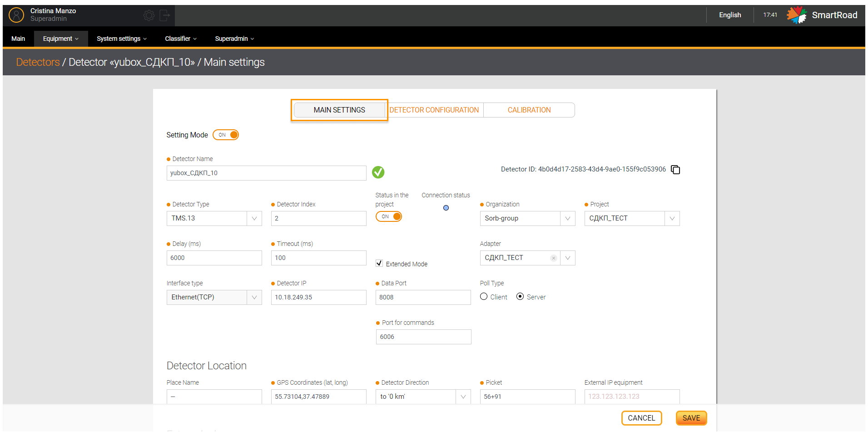Image resolution: width=868 pixels, height=436 pixels.
Task: Click the Picket input field
Action: (x=528, y=397)
